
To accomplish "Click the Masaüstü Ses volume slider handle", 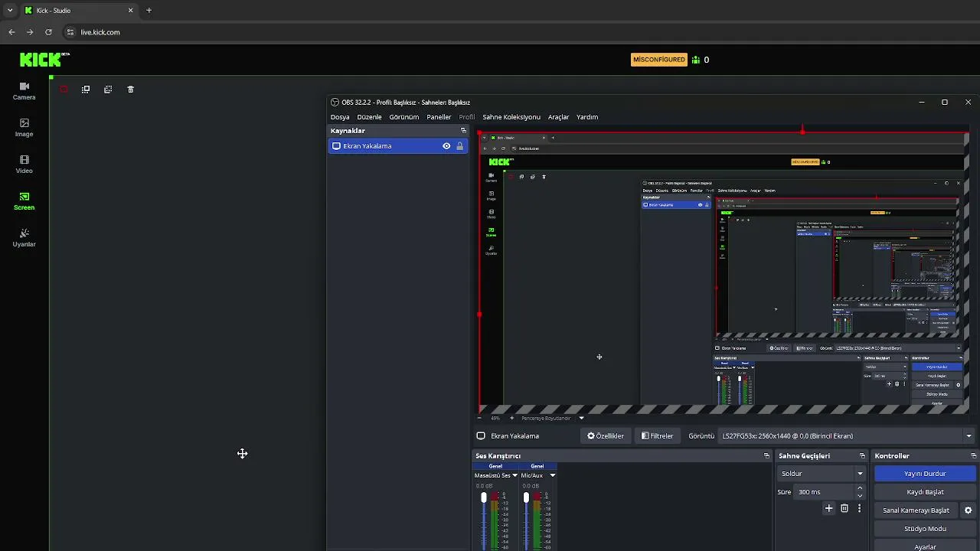I will click(484, 498).
